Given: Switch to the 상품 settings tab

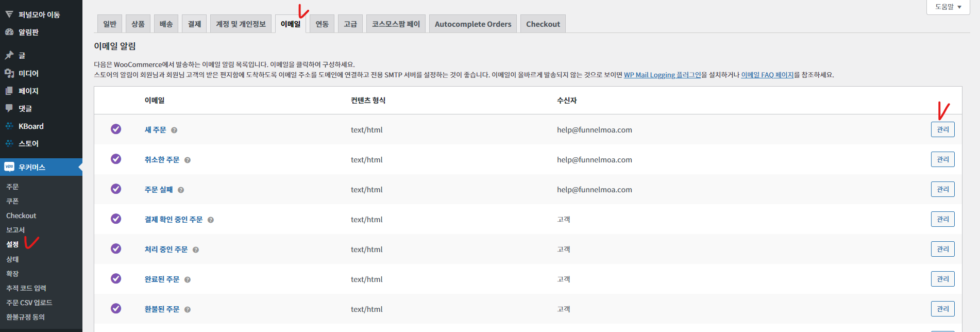Looking at the screenshot, I should [x=138, y=24].
